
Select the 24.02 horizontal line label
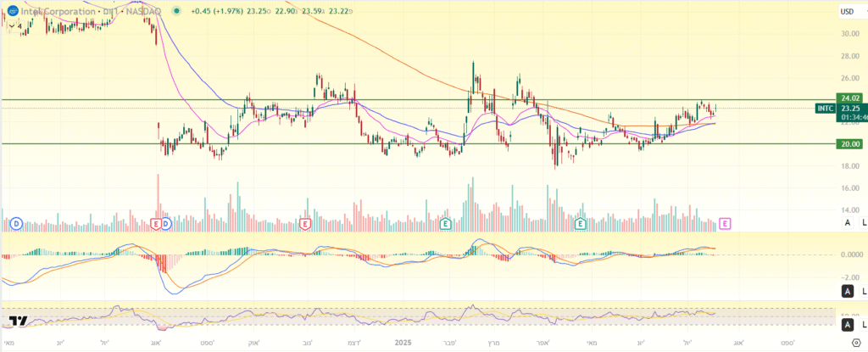click(x=849, y=100)
